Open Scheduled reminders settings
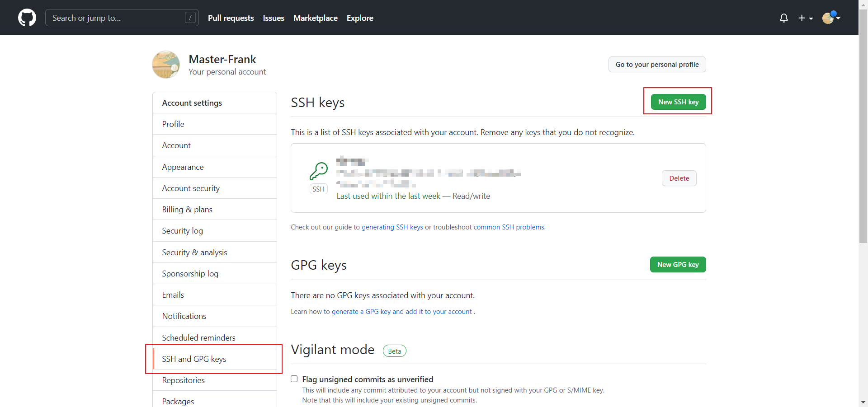This screenshot has height=407, width=868. [215, 337]
